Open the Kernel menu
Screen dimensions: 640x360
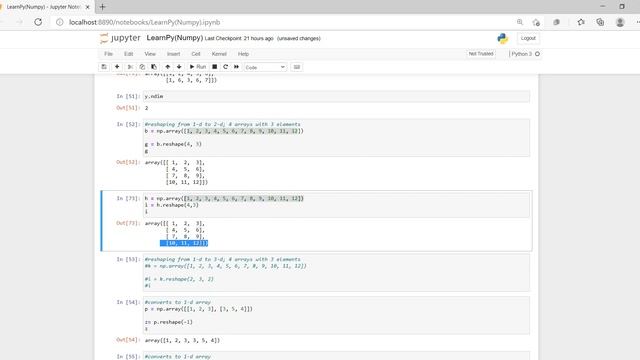[219, 54]
